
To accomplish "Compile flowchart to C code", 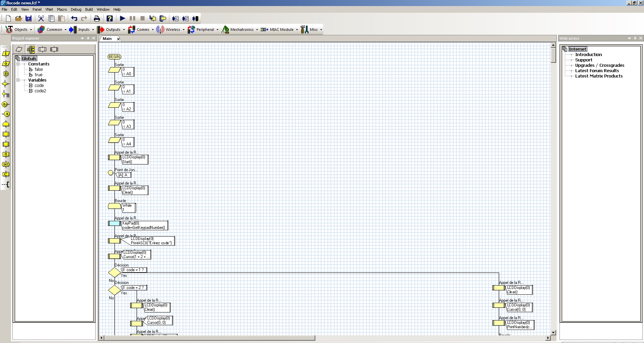I will pos(175,18).
